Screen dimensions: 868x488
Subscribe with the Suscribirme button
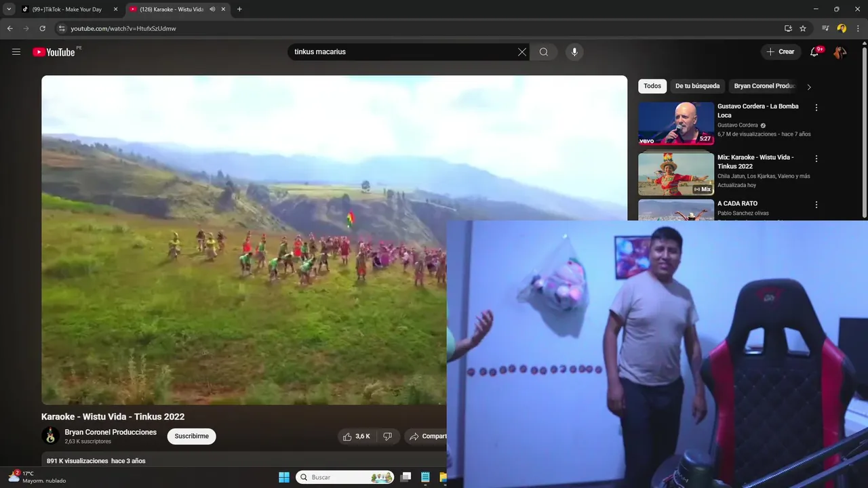192,436
